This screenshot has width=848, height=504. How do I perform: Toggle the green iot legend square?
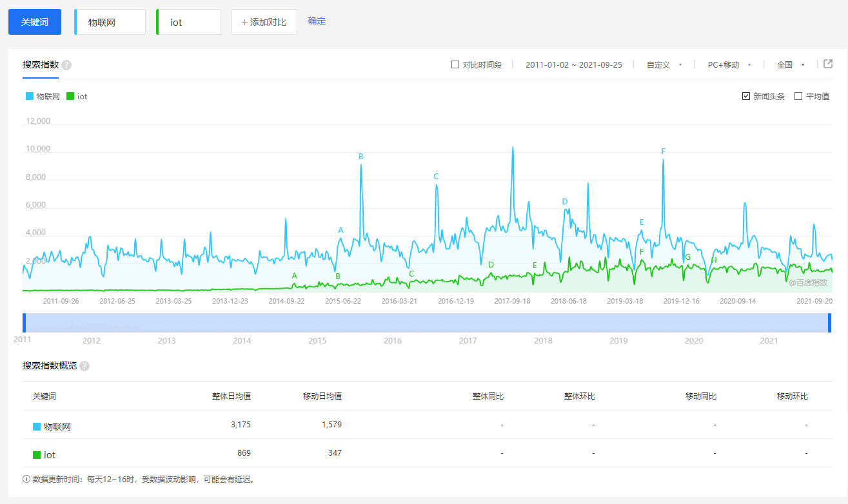pos(70,97)
